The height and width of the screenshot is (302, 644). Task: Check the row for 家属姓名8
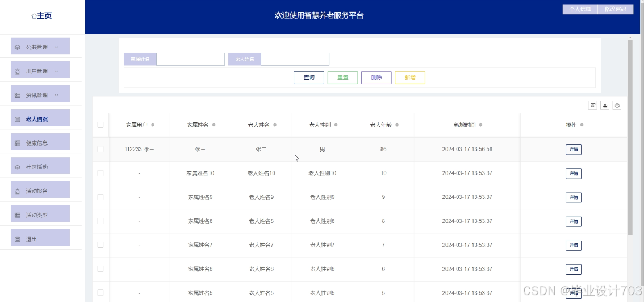coord(101,221)
